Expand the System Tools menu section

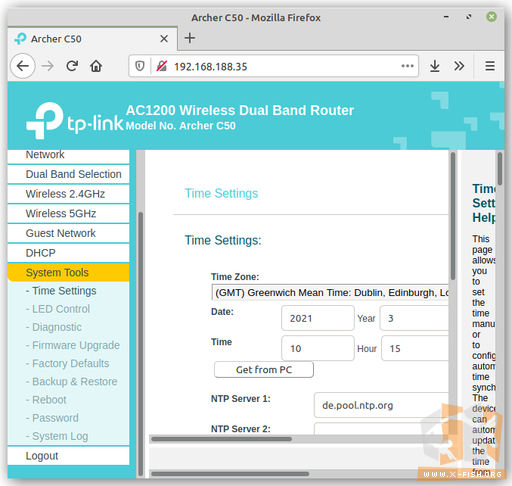pos(68,272)
